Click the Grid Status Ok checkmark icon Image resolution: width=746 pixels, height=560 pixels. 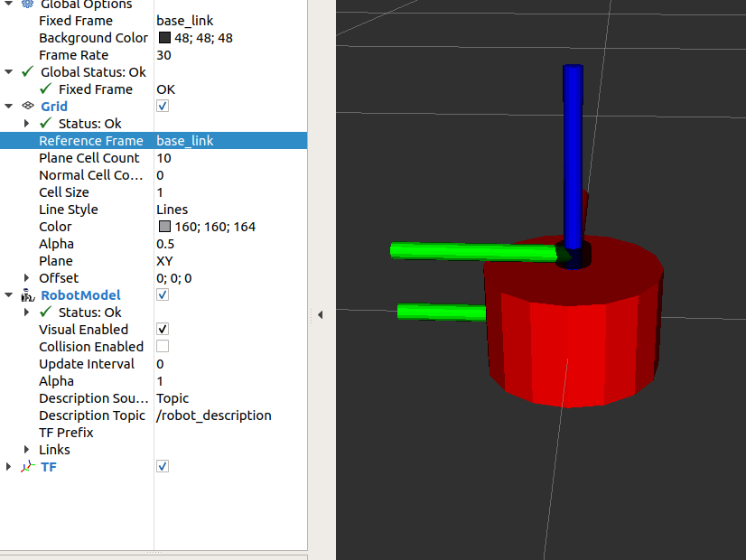point(46,123)
